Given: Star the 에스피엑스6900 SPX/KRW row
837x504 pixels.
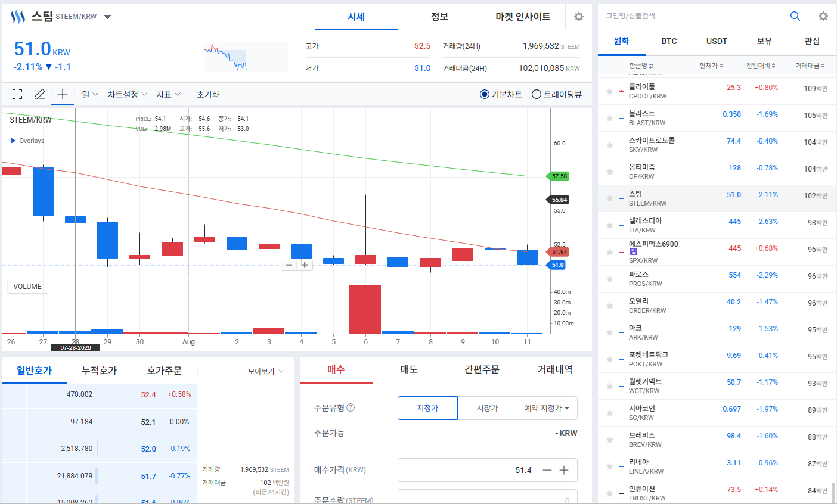Looking at the screenshot, I should 610,252.
